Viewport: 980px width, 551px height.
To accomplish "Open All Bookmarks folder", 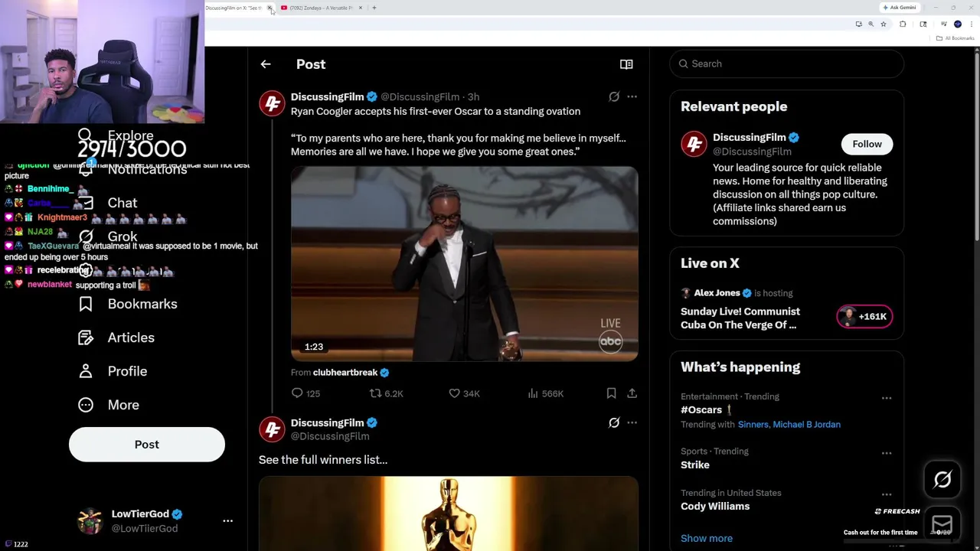I will click(955, 38).
